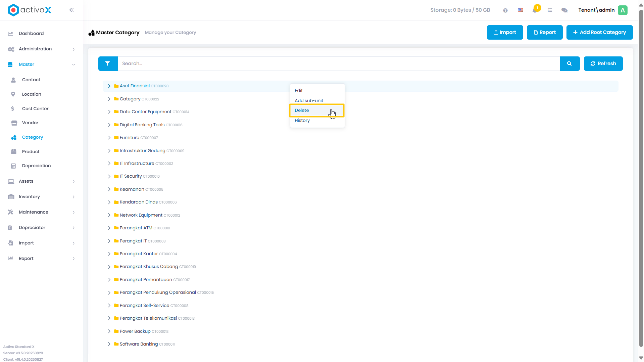Expand the IT Infrastructure node

[x=109, y=164]
